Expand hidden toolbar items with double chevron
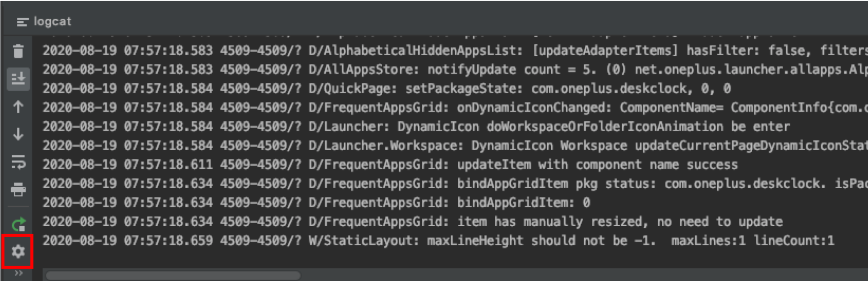Image resolution: width=868 pixels, height=281 pixels. (x=18, y=273)
